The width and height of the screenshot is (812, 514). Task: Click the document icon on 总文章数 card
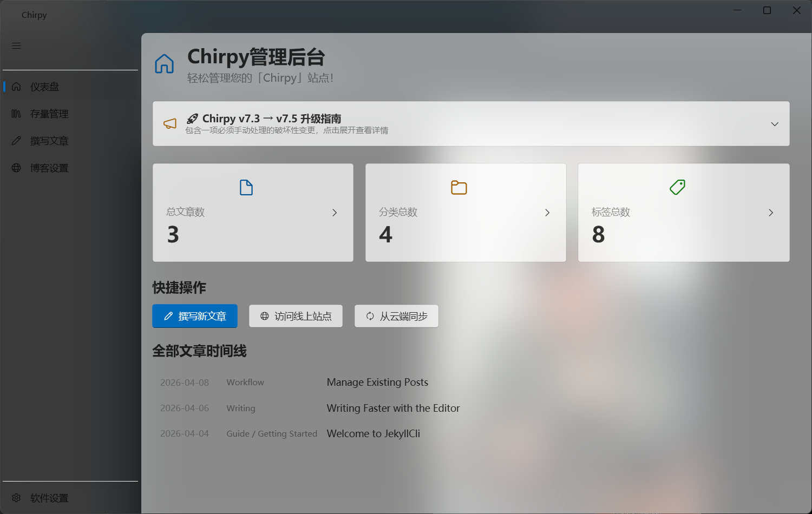click(246, 187)
